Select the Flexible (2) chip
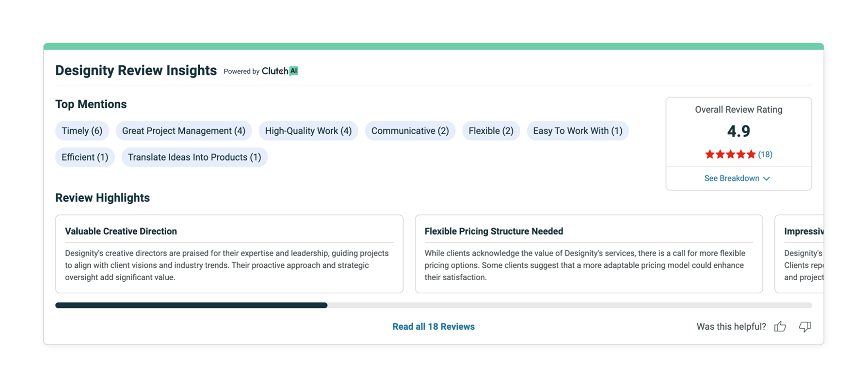868x389 pixels. (x=491, y=131)
